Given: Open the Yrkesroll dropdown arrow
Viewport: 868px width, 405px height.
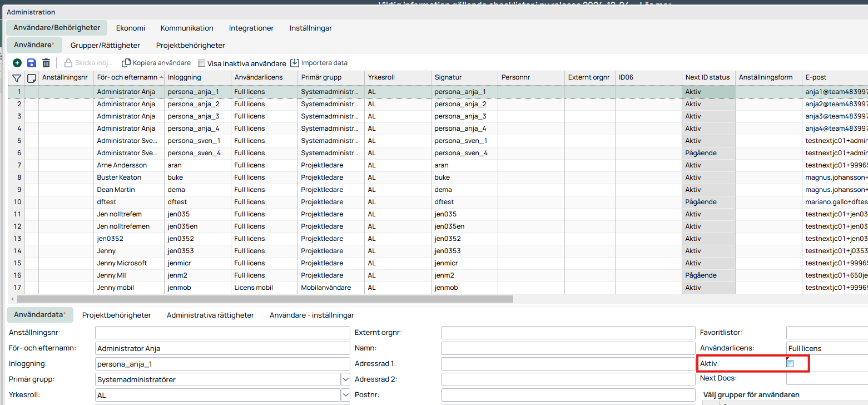Looking at the screenshot, I should [345, 395].
